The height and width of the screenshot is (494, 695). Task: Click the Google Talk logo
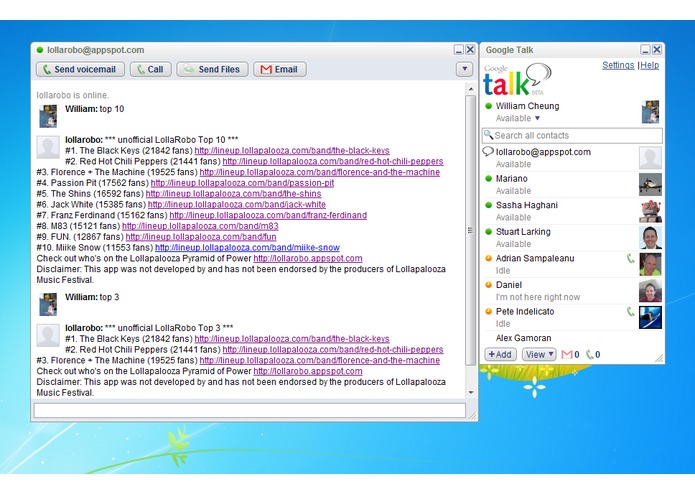tap(517, 80)
